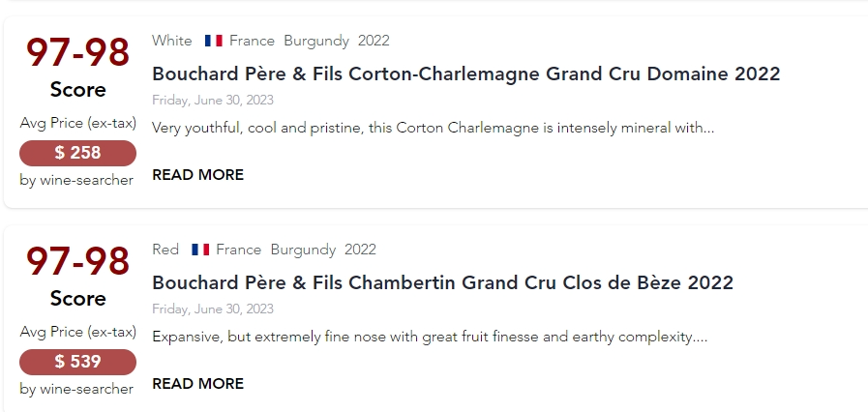Screen dimensions: 868x412
Task: Click READ MORE under Chambertin Clos de Bèze review
Action: (197, 384)
